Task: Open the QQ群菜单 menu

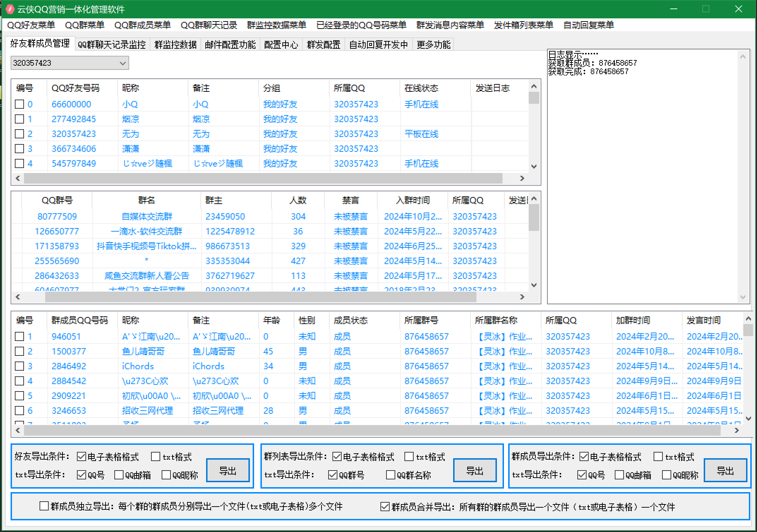Action: click(x=85, y=25)
